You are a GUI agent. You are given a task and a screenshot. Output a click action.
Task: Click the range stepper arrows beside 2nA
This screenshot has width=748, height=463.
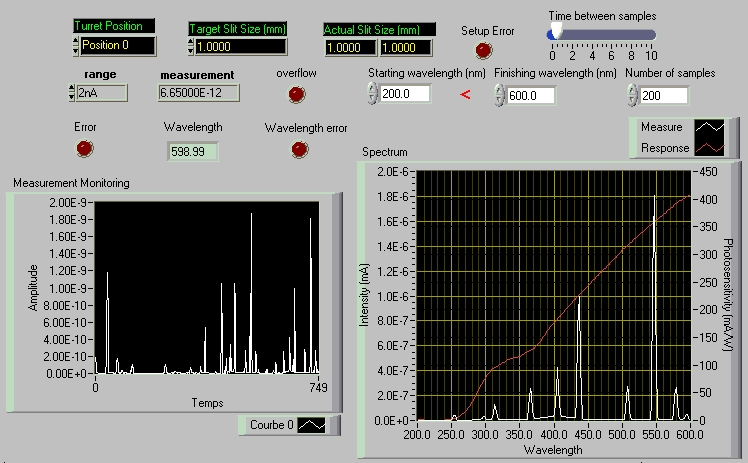[72, 93]
